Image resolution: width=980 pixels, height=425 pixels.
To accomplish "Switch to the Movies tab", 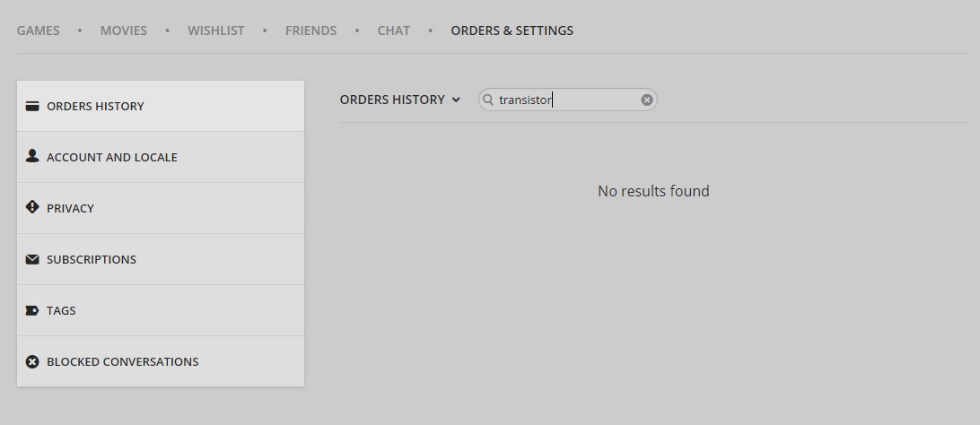I will [124, 30].
